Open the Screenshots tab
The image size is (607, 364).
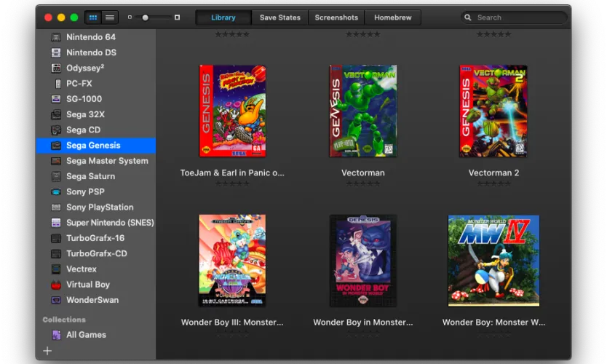point(336,17)
